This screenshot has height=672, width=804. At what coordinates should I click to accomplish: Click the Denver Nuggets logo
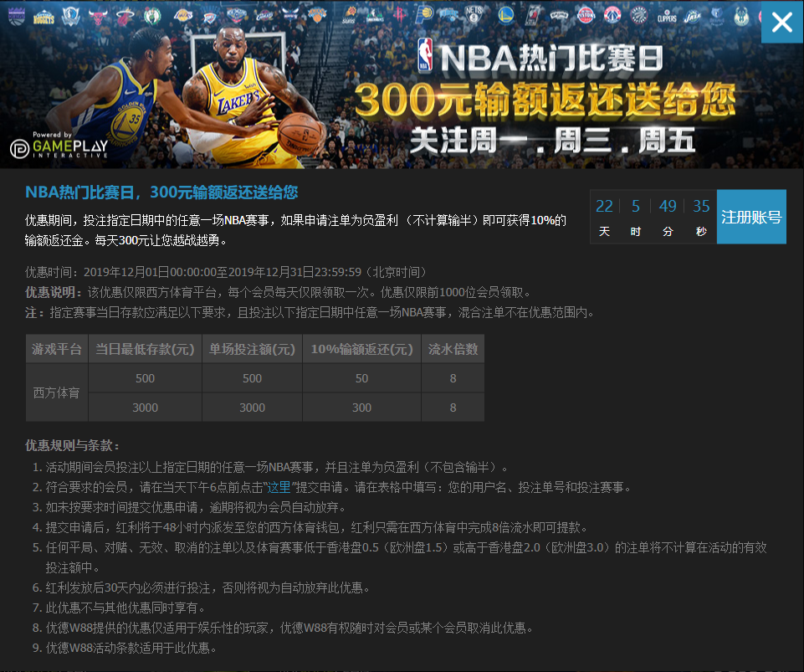point(44,18)
